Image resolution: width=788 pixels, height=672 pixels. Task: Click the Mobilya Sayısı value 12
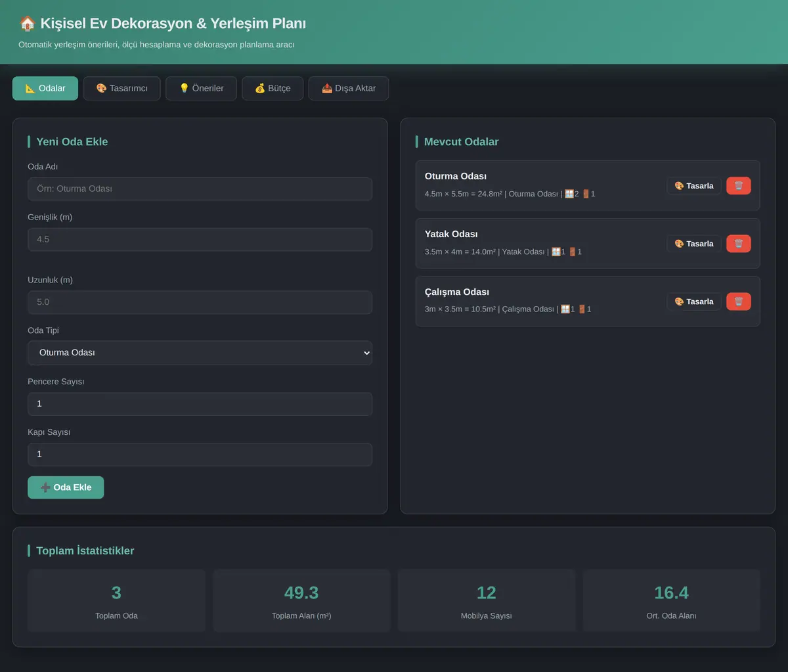point(487,593)
